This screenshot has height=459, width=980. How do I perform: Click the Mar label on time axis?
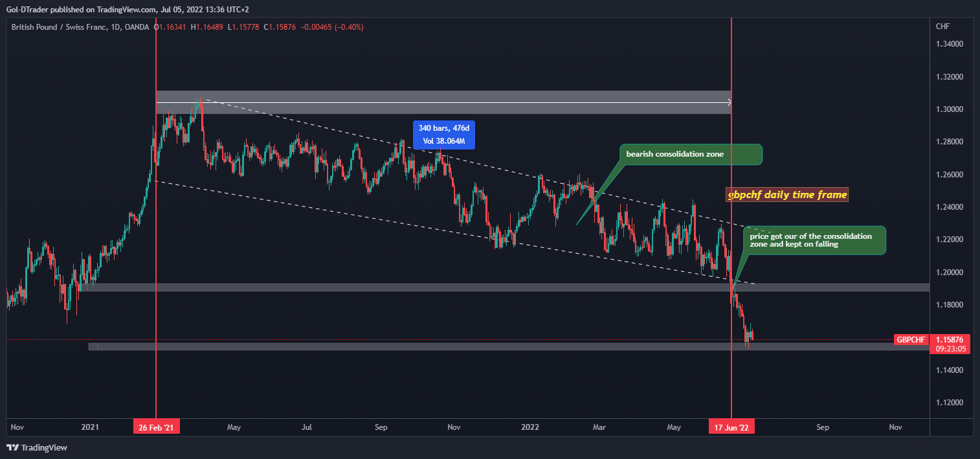[x=600, y=427]
